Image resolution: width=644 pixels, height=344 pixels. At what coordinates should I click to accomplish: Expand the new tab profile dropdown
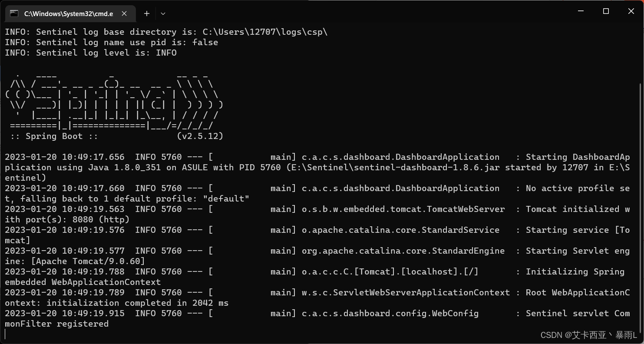tap(163, 13)
